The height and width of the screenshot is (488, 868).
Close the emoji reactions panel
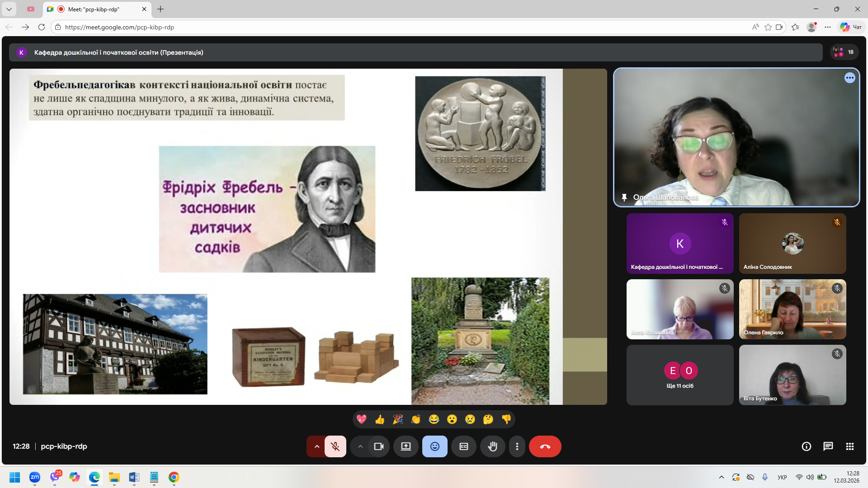(435, 446)
